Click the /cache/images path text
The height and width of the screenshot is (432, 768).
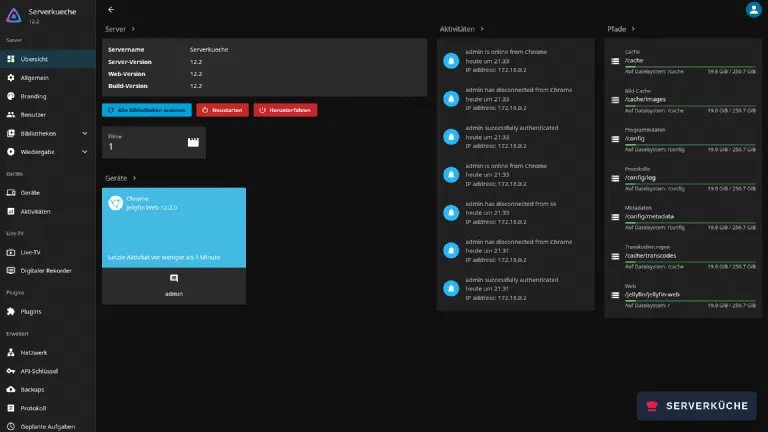coord(645,99)
